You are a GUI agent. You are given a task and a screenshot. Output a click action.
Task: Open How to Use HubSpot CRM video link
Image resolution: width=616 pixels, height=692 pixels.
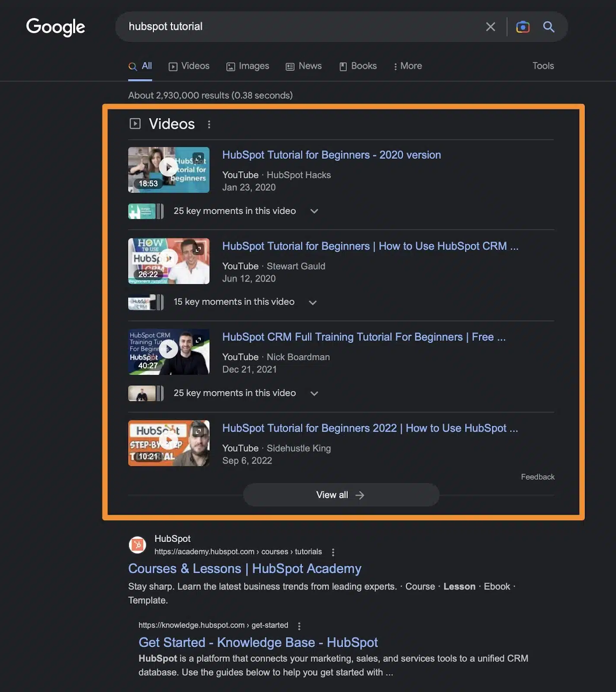(370, 246)
